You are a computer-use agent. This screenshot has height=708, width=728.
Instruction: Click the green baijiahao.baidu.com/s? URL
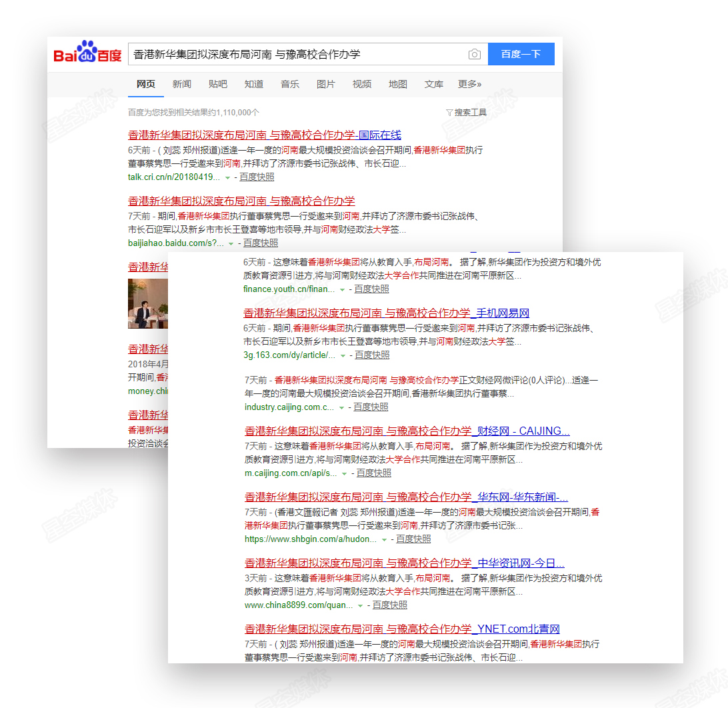[x=176, y=243]
